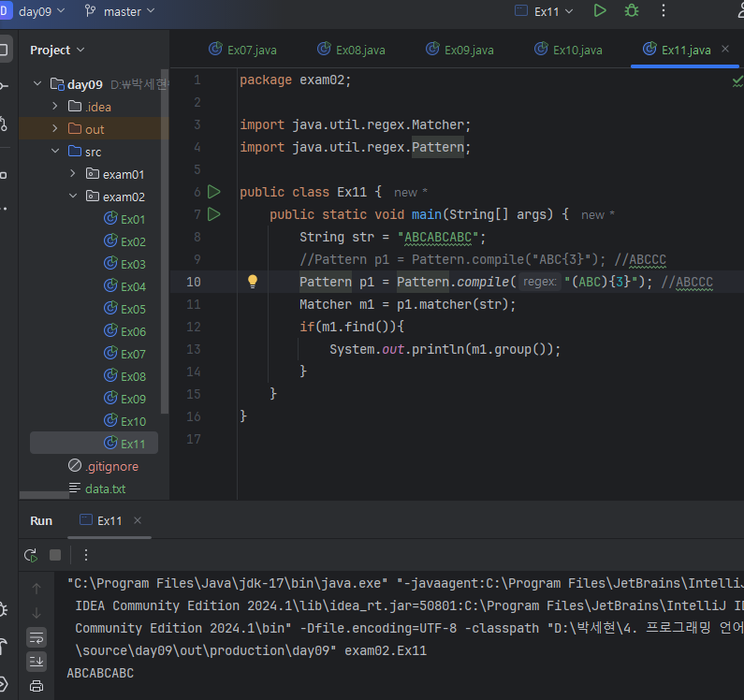Switch to the Ex07.java tab

[x=242, y=50]
